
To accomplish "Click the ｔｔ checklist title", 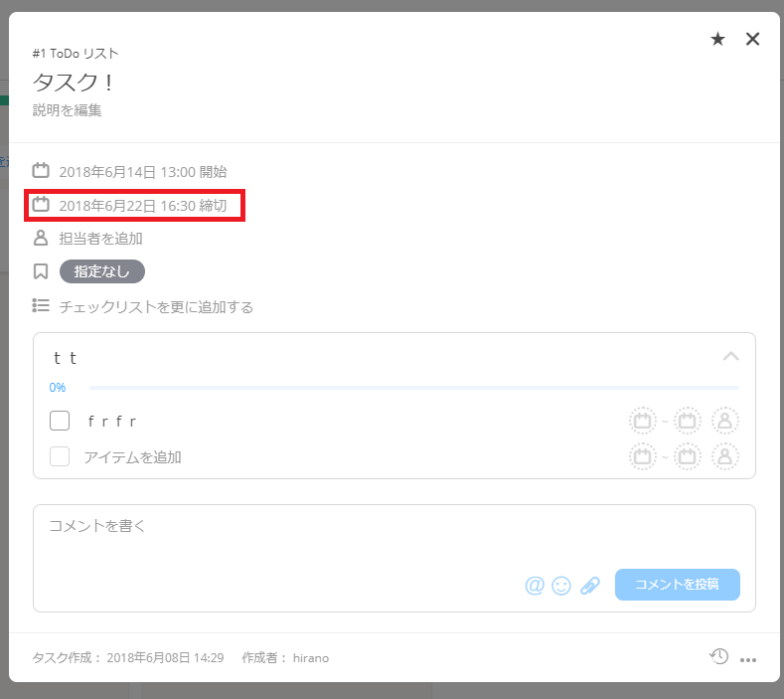I will 65,358.
